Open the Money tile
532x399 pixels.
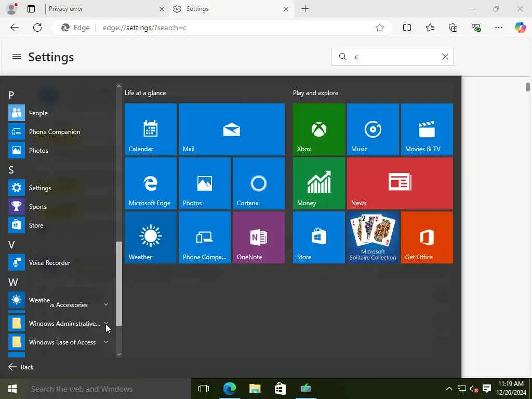click(319, 183)
